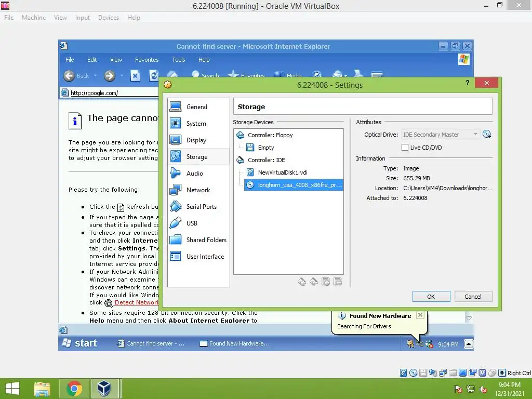Select the longhorn_usa_4008 disc image entry
Image resolution: width=532 pixels, height=399 pixels.
tap(294, 185)
